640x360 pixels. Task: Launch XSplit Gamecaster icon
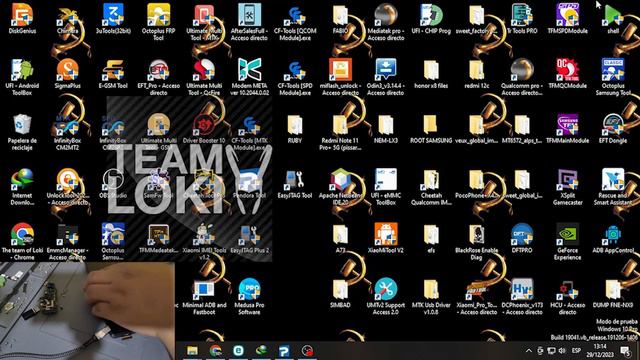click(x=567, y=180)
